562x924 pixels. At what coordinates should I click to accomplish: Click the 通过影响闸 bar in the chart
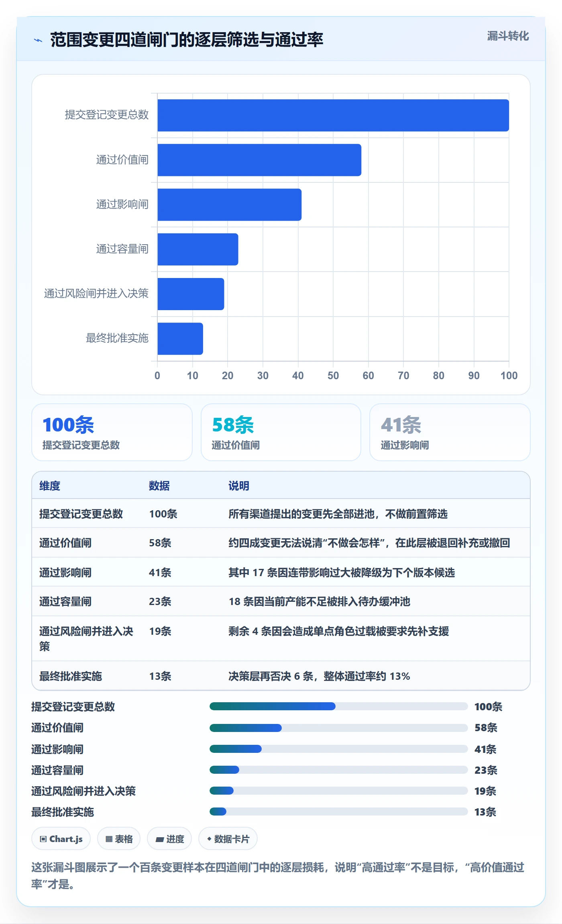click(x=229, y=204)
